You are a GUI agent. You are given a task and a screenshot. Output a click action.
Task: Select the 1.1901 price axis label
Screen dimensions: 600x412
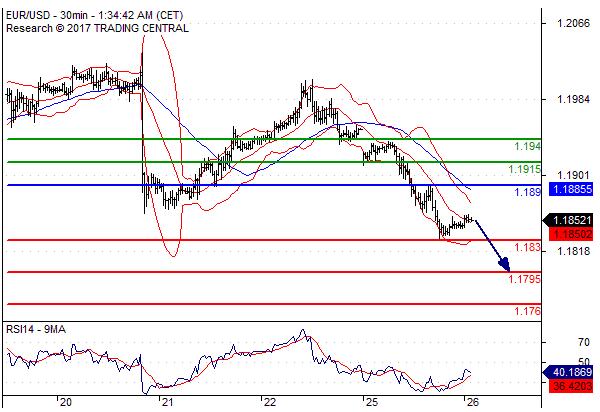pyautogui.click(x=574, y=175)
